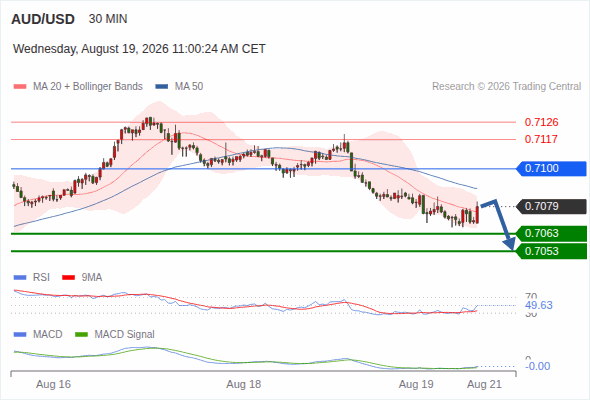Click the AUD/USD chart title

point(43,19)
